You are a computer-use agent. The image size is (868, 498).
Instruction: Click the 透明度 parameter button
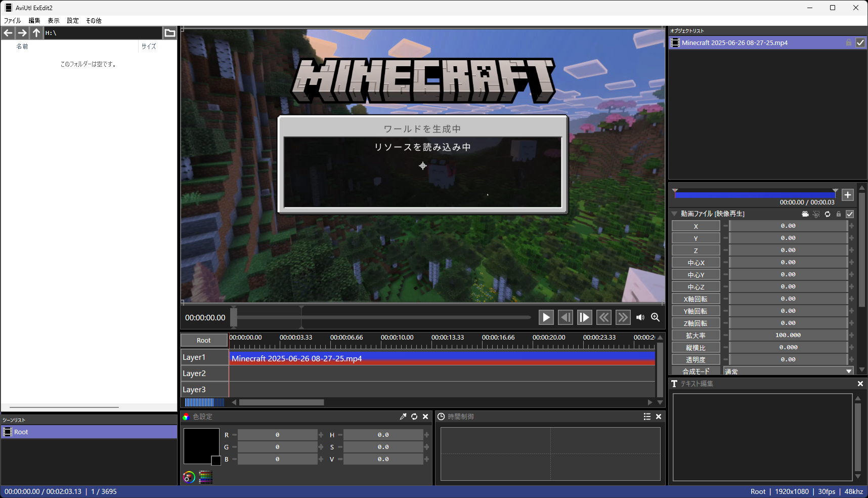696,360
